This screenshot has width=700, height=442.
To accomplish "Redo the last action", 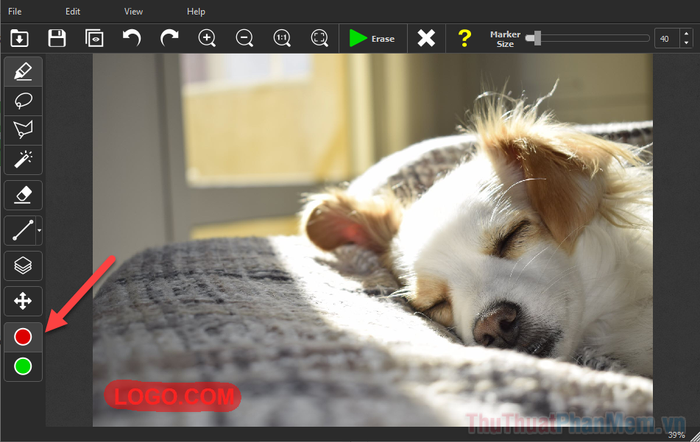I will (169, 38).
